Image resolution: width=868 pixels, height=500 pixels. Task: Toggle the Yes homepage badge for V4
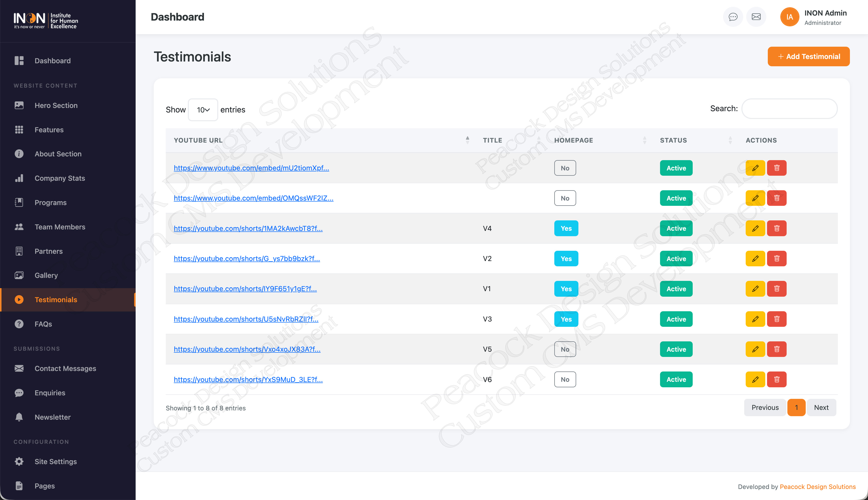[x=566, y=228]
